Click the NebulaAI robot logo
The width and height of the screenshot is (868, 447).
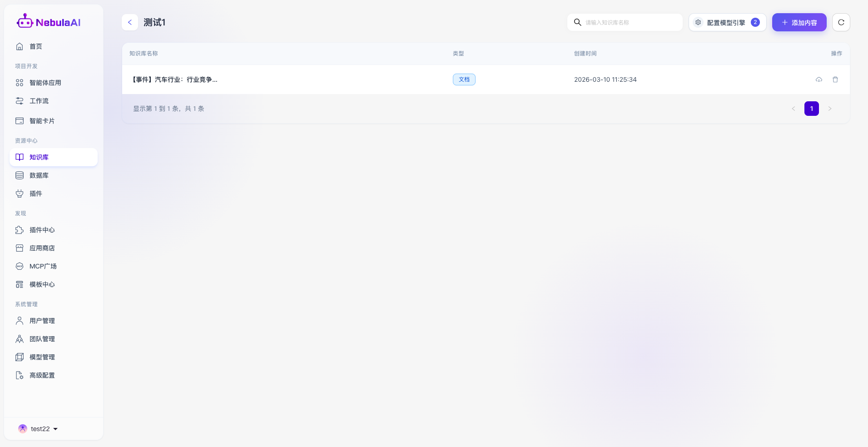point(25,21)
